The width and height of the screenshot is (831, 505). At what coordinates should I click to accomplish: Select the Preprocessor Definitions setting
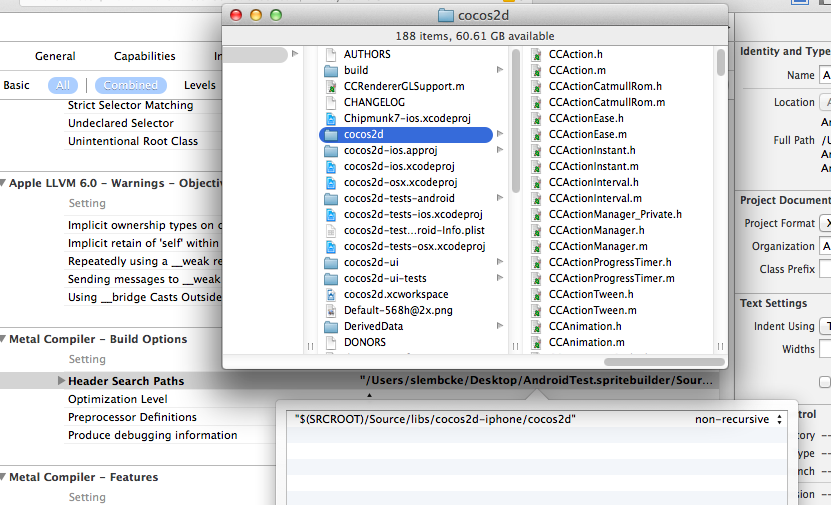point(132,417)
